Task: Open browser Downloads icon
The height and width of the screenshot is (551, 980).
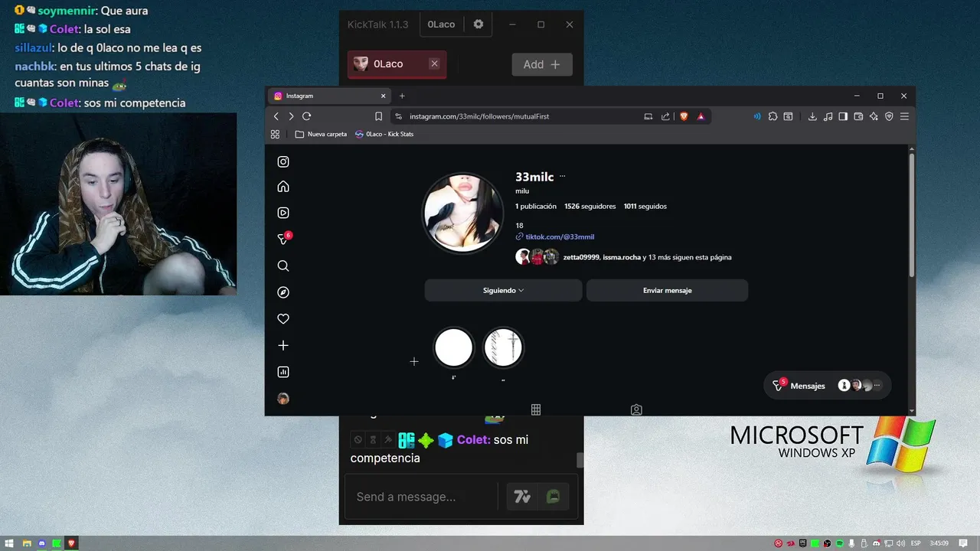Action: click(x=812, y=116)
